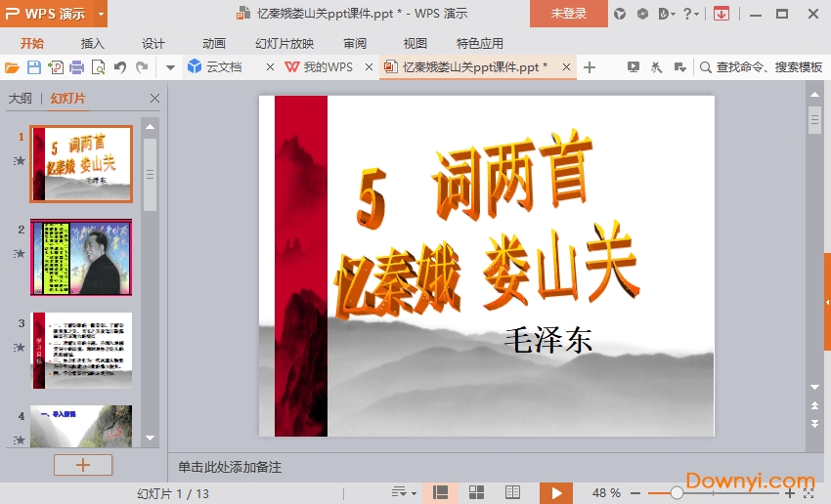831x504 pixels.
Task: Go to previous slide double-arrow button
Action: coord(814,405)
